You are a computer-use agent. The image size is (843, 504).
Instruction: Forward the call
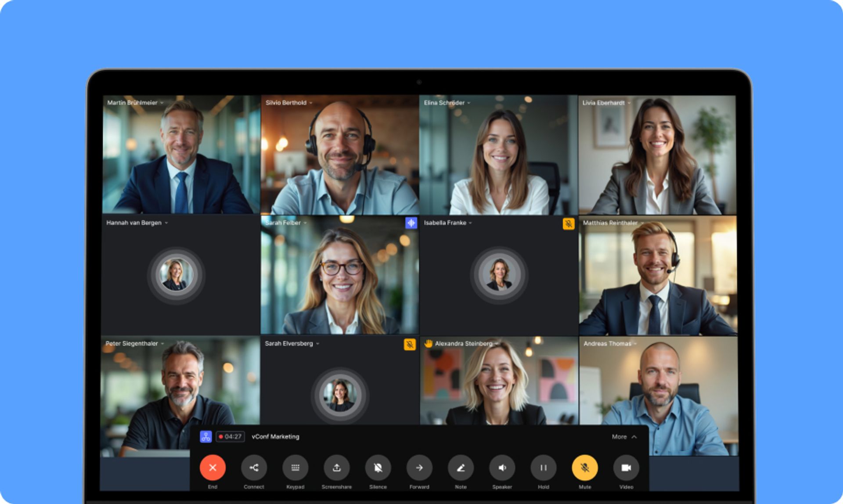click(x=419, y=468)
